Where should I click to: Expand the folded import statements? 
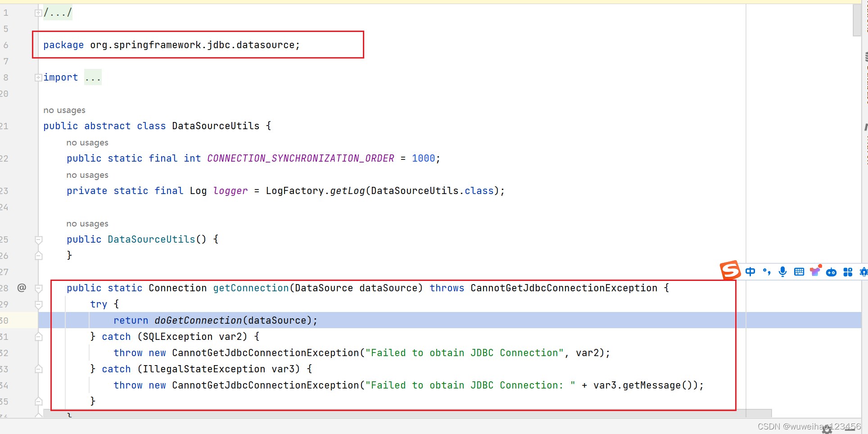coord(38,77)
